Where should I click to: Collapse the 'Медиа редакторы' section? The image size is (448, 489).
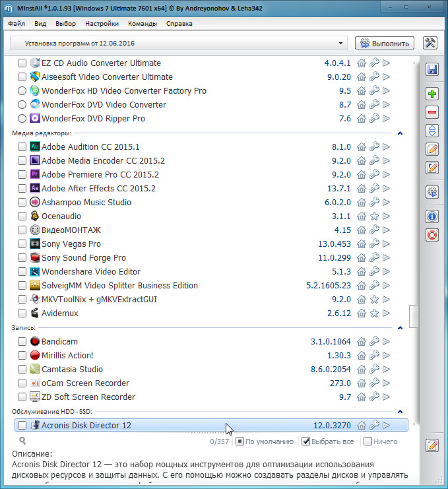coord(400,133)
